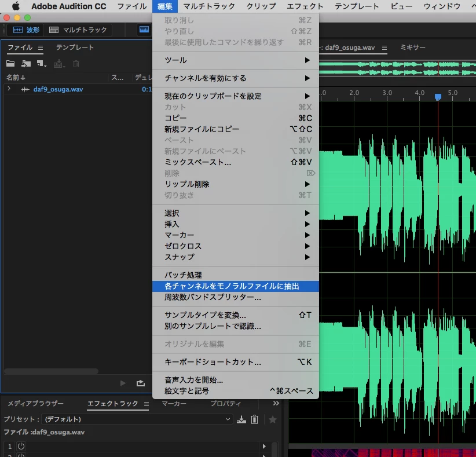Click the favorite star icon
Image resolution: width=476 pixels, height=457 pixels.
[273, 419]
